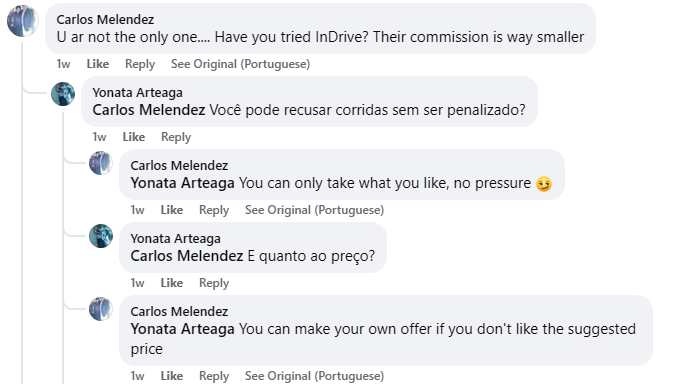The image size is (683, 384).
Task: Open Yonata Arteaga's name above 'E quanto ao preço?'
Action: tap(176, 239)
